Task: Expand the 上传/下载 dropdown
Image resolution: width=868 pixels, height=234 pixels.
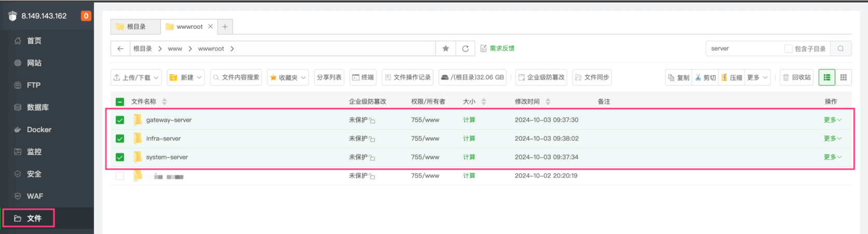Action: pos(136,77)
